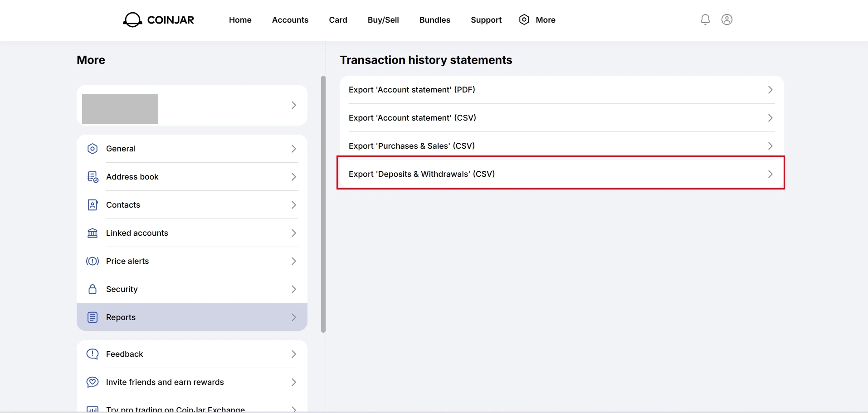Click chevron for Purchases & Sales export
This screenshot has height=413, width=868.
tap(770, 146)
